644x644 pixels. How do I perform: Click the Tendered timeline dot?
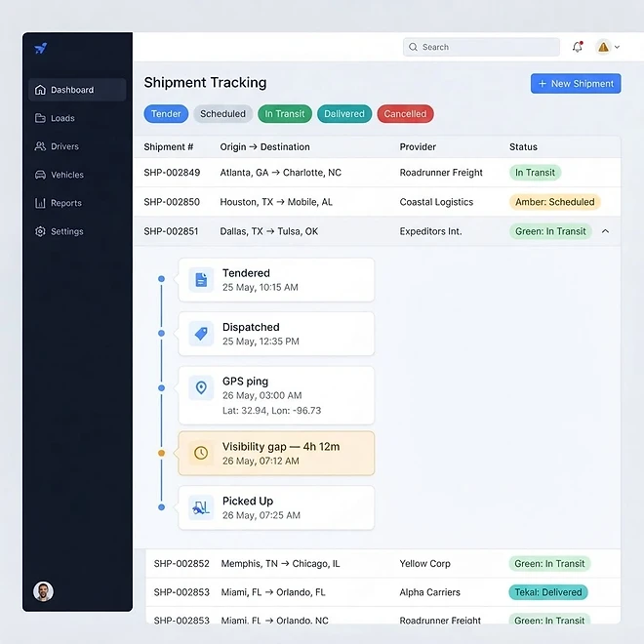(161, 279)
